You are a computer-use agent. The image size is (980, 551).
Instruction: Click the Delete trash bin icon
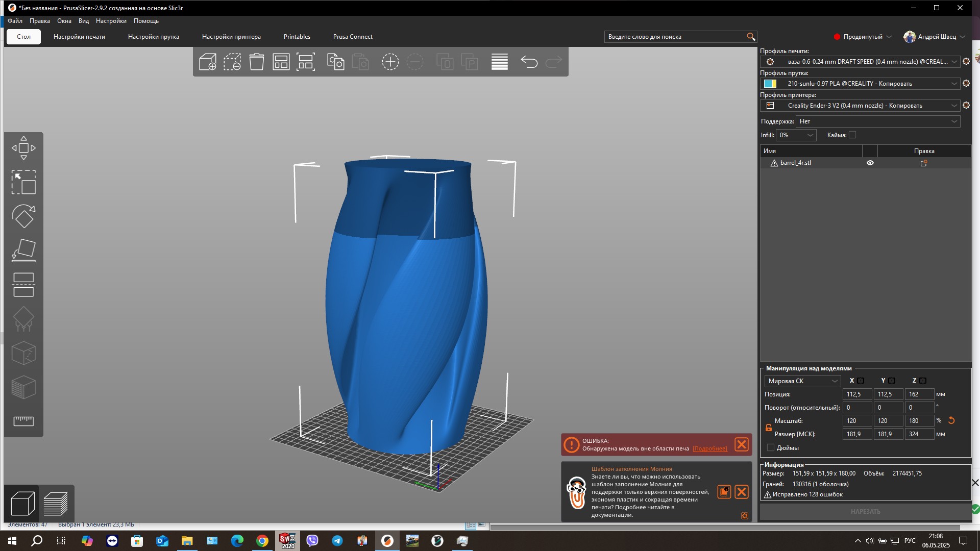pos(257,62)
